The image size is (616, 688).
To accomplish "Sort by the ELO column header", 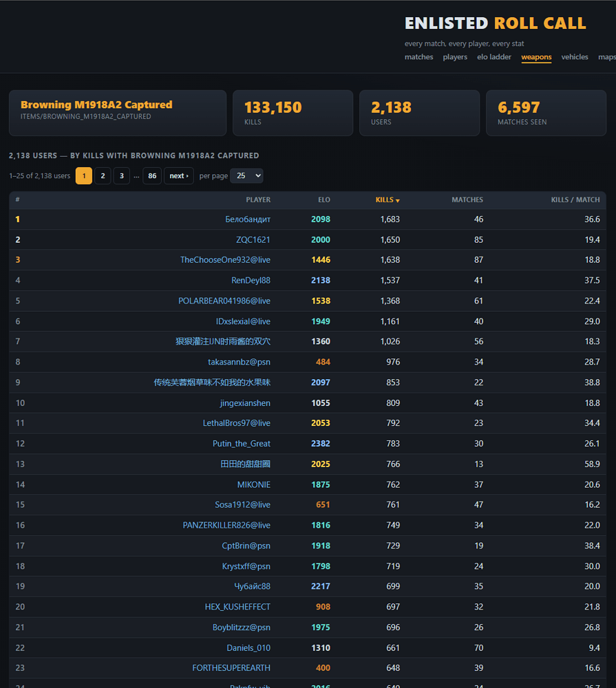I will click(324, 200).
